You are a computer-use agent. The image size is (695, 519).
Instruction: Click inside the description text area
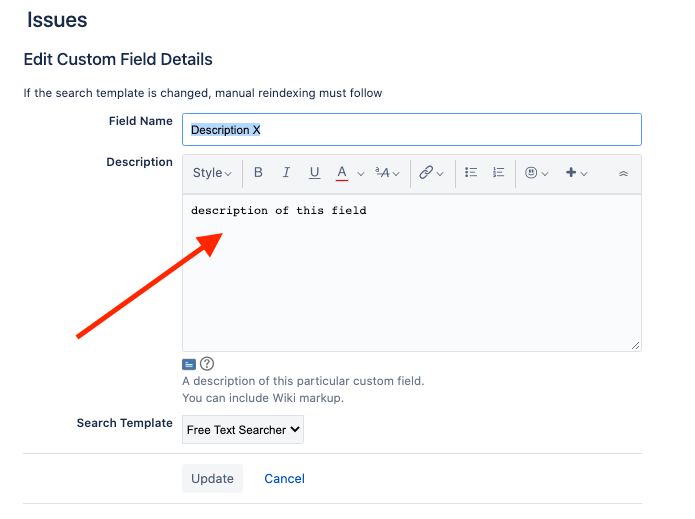(412, 273)
